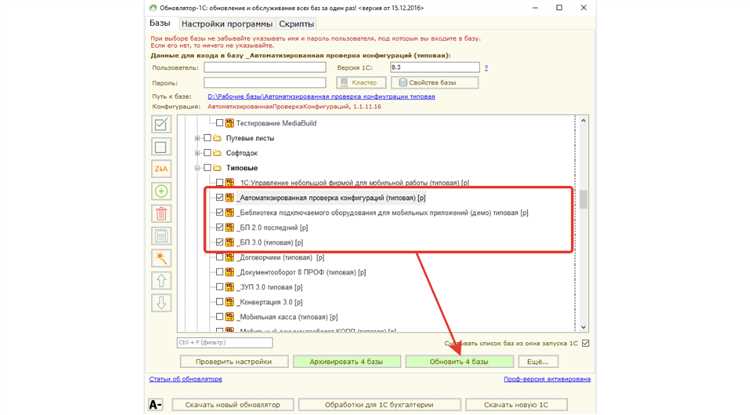Open the Ещё... menu button
Screen dimensions: 750x415
(x=538, y=361)
